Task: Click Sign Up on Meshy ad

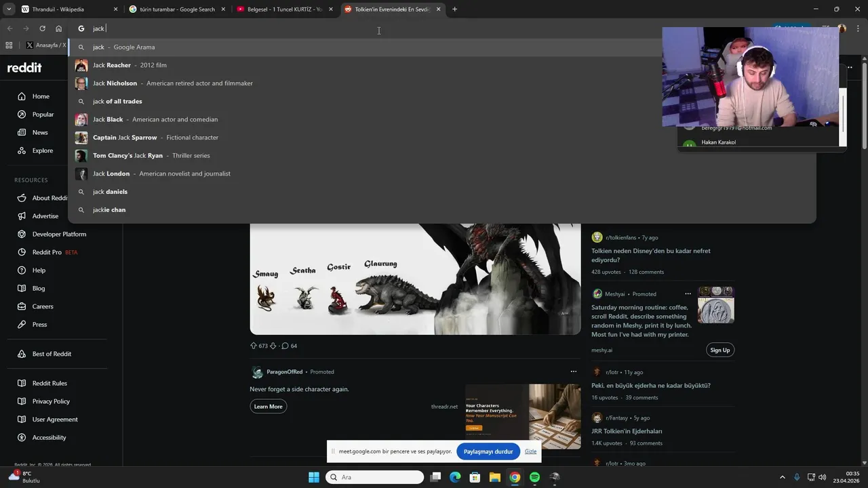Action: tap(719, 350)
